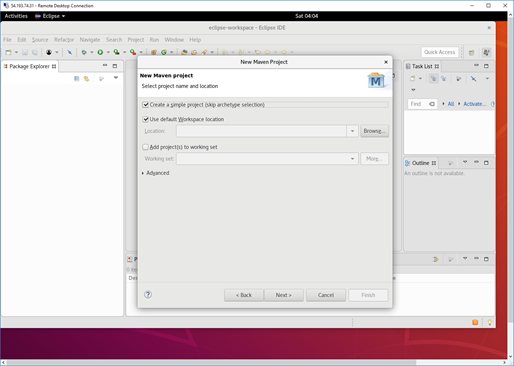Toggle 'Create a simple project' checkbox
This screenshot has width=514, height=366.
[x=146, y=105]
